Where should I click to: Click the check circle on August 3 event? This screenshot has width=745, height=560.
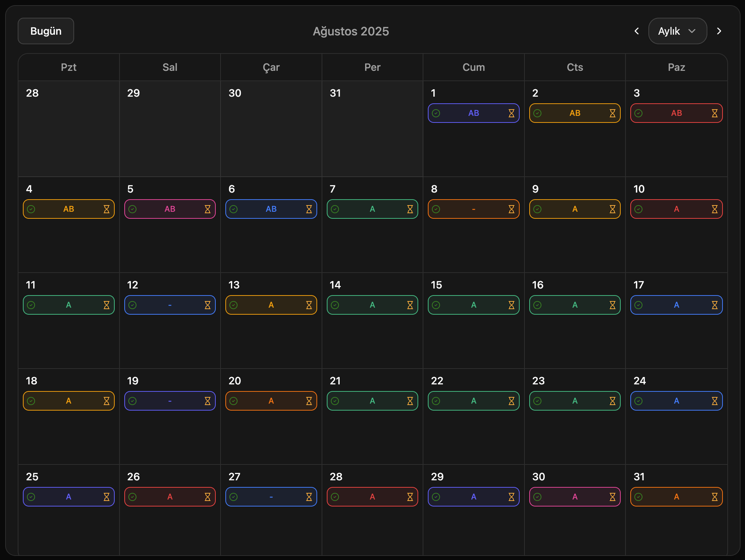(638, 113)
